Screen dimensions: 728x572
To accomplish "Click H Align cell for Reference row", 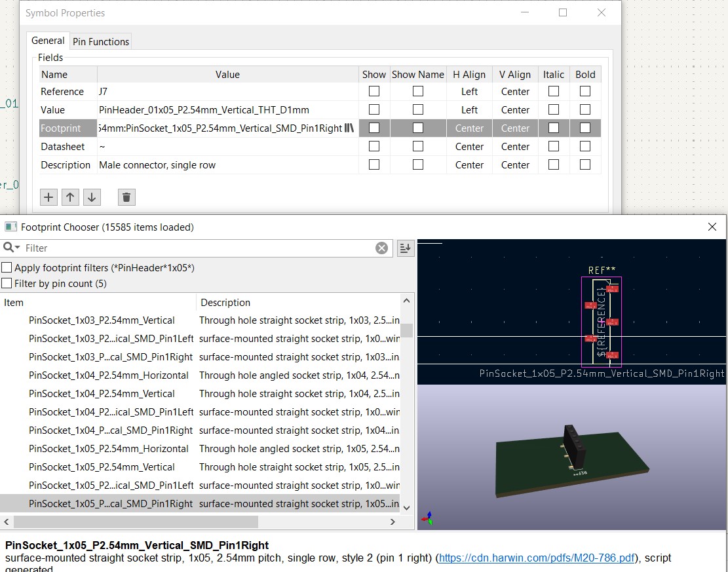I will (x=469, y=92).
